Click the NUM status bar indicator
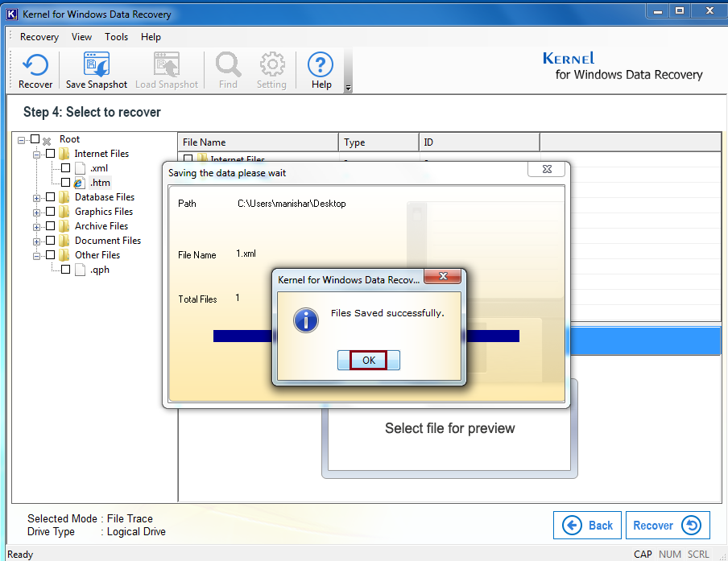This screenshot has width=728, height=561. 670,555
